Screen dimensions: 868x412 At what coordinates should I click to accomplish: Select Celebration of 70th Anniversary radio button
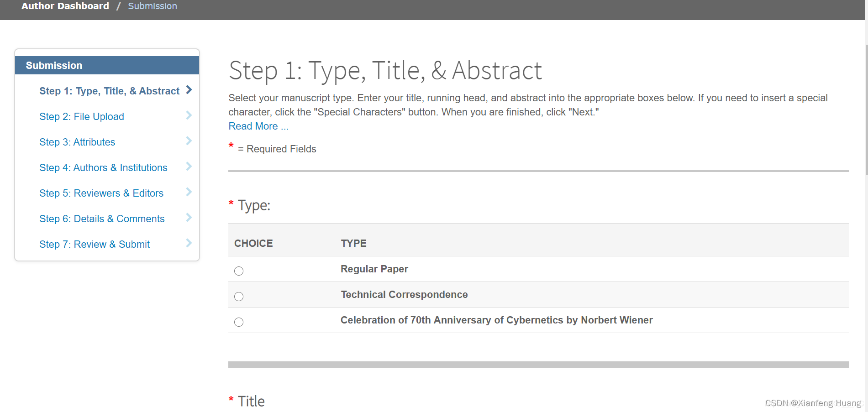239,322
